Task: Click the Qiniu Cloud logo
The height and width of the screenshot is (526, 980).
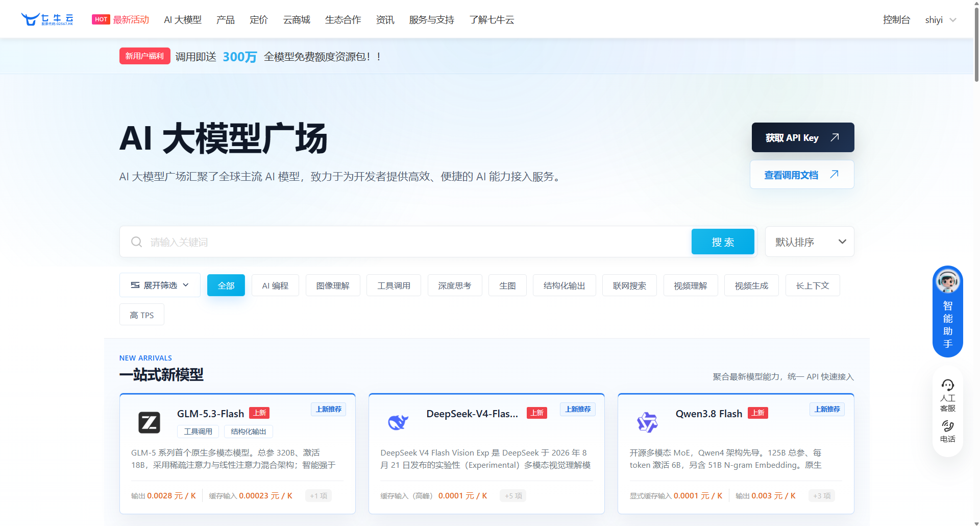Action: 47,19
